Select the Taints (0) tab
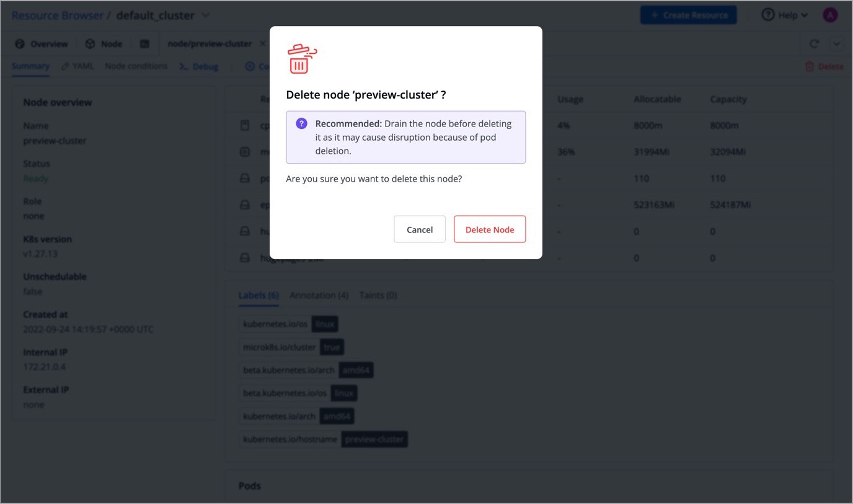This screenshot has height=504, width=853. [x=378, y=295]
